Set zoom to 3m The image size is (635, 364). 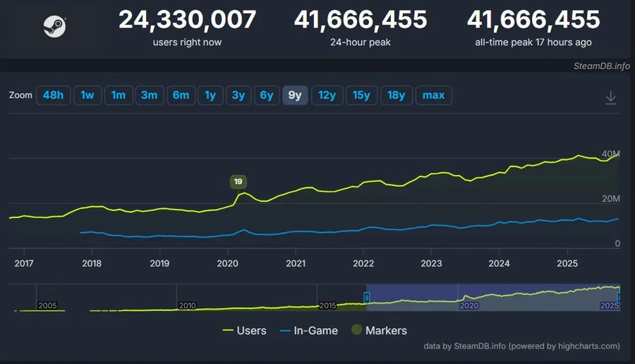click(149, 95)
